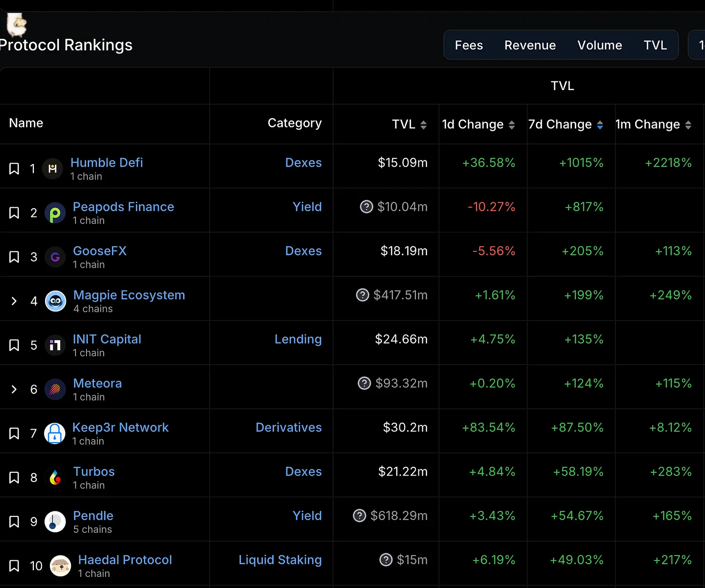Screen dimensions: 705x588
Task: Select the TVL tab
Action: tap(655, 45)
